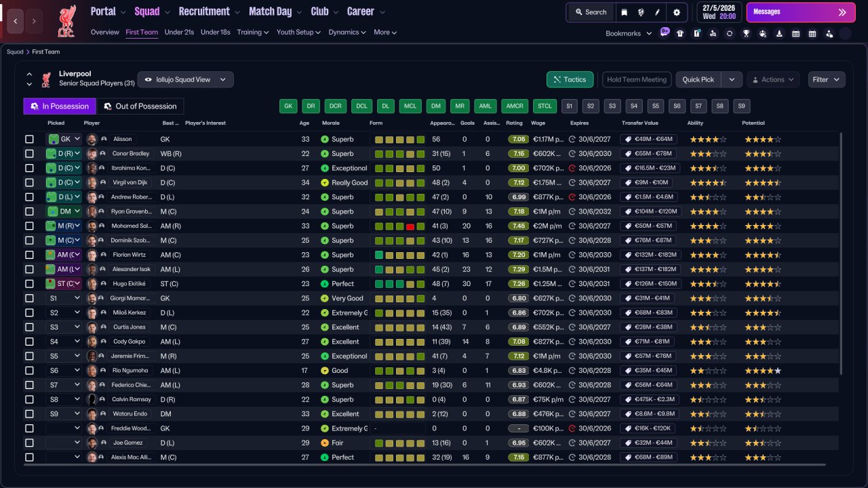Screen dimensions: 868x488
Task: Open the Youth Setup submenu
Action: [298, 32]
